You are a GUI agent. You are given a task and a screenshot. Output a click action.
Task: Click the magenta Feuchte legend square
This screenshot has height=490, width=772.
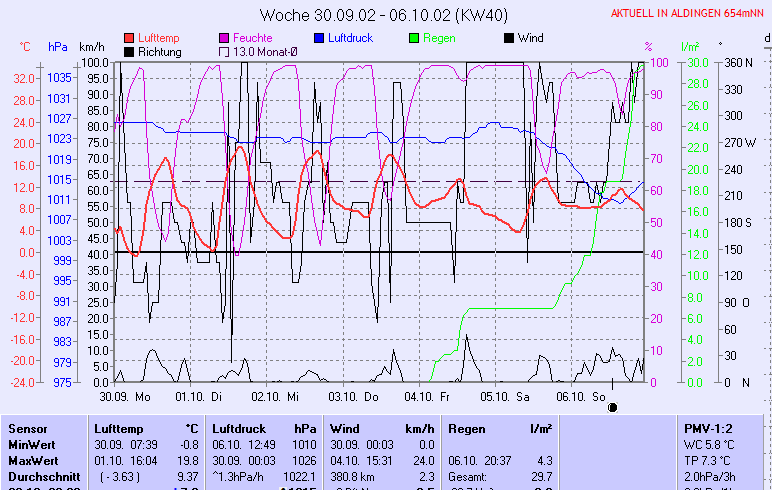tap(224, 38)
